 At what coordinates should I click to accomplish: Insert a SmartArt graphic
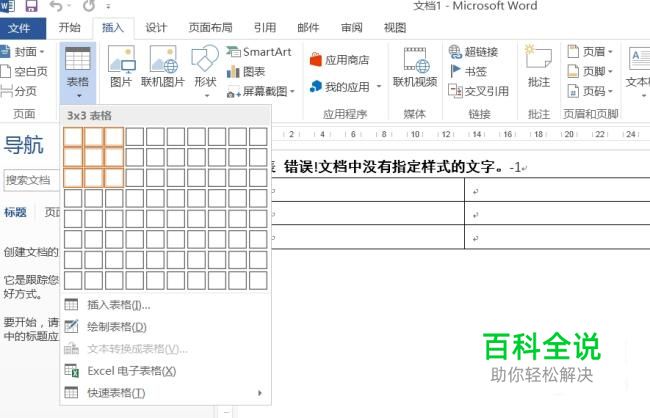tap(259, 52)
